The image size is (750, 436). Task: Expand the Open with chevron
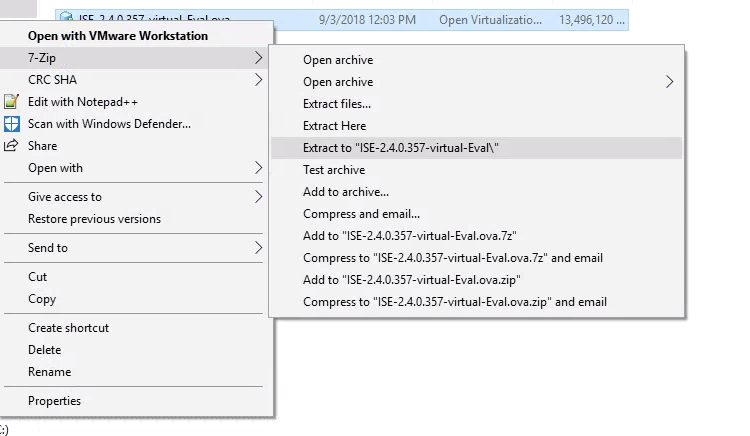click(258, 168)
